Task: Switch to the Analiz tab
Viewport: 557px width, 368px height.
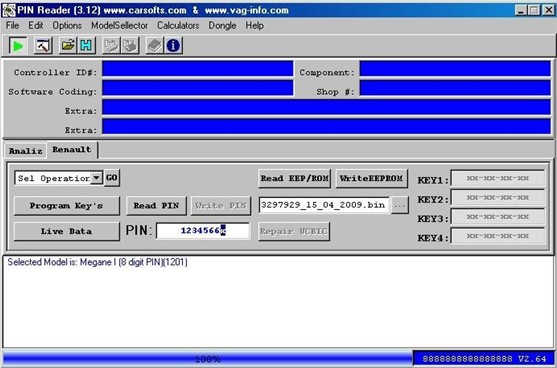Action: point(26,151)
